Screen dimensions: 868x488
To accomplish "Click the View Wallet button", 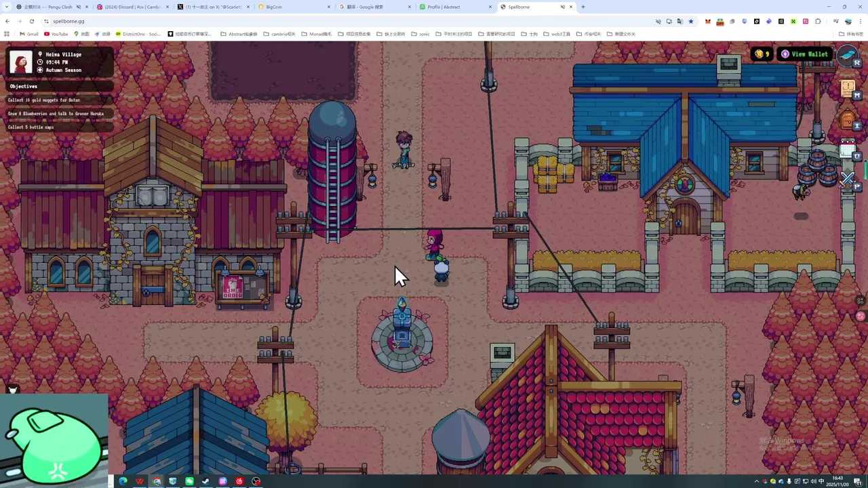I will point(804,54).
